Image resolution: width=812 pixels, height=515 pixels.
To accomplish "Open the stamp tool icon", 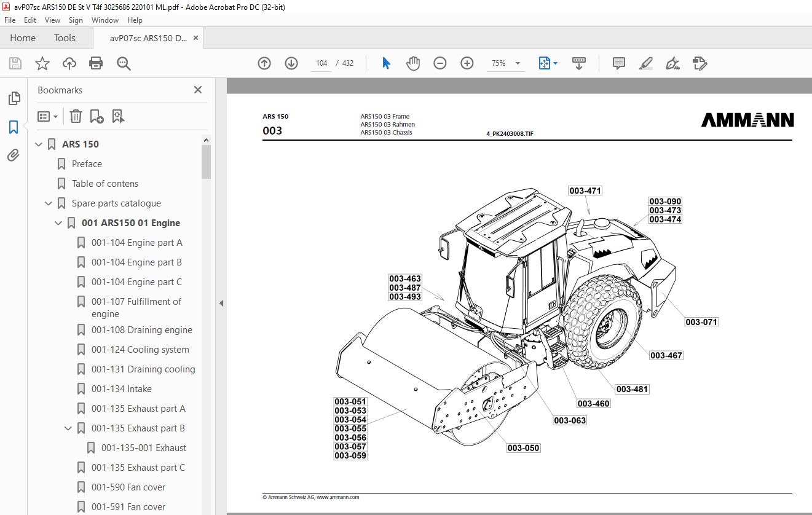I will point(700,63).
